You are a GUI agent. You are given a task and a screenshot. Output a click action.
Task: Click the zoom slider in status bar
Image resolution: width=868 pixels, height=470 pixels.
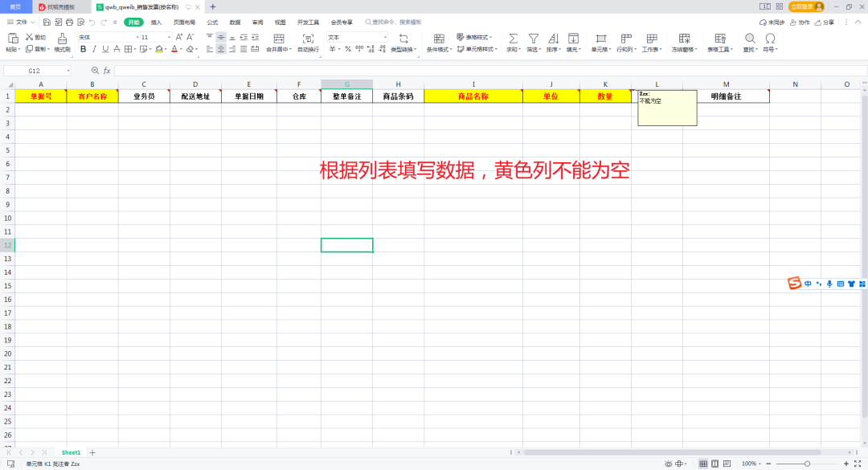coord(807,464)
